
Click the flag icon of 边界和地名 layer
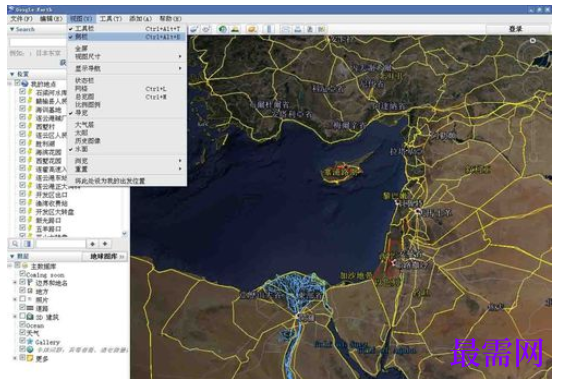pos(30,283)
